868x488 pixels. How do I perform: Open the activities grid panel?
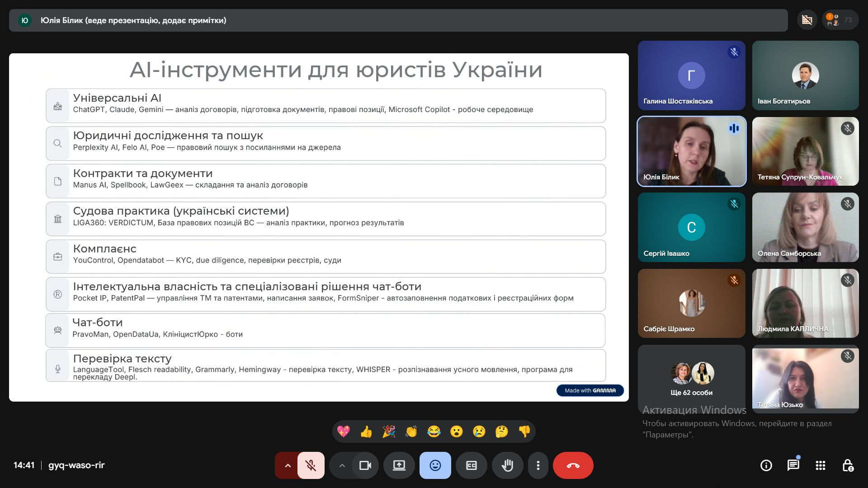(x=821, y=465)
